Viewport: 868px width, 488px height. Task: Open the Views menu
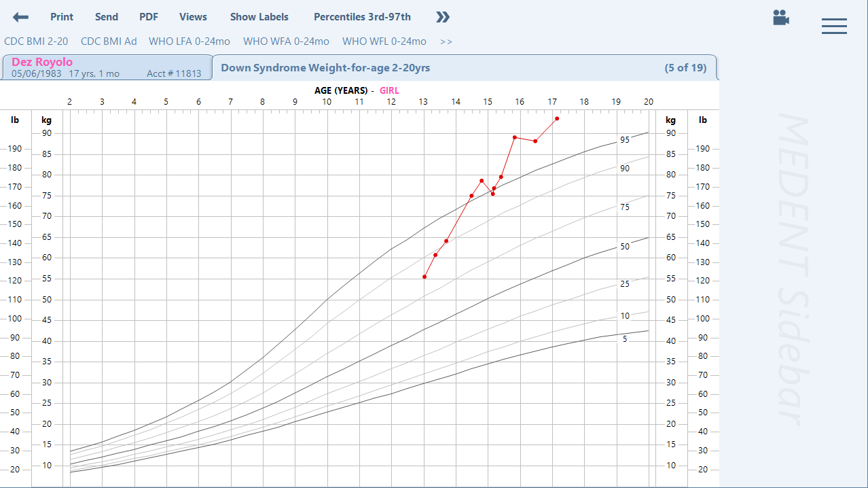pyautogui.click(x=193, y=16)
